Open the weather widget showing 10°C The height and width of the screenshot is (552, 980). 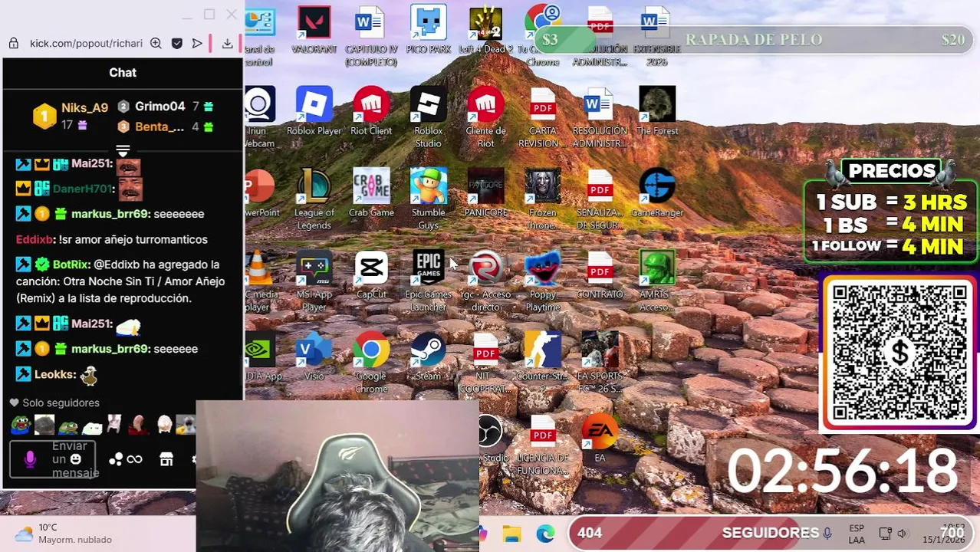point(63,534)
